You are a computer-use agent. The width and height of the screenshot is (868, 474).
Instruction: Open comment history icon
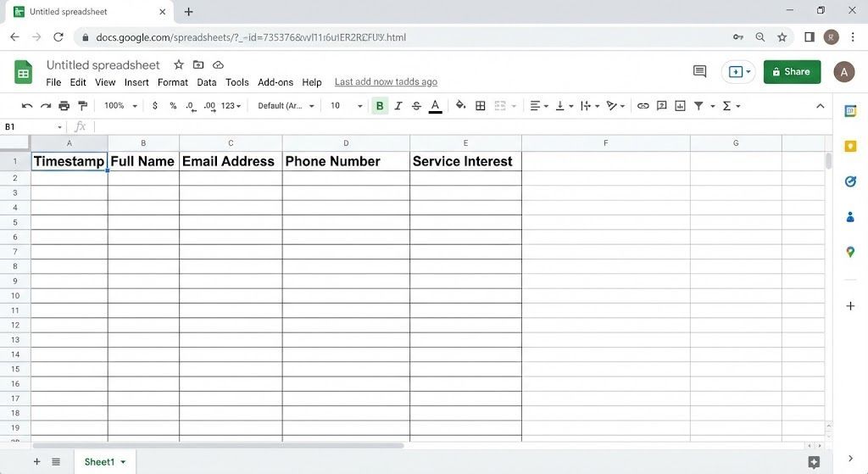(x=699, y=71)
